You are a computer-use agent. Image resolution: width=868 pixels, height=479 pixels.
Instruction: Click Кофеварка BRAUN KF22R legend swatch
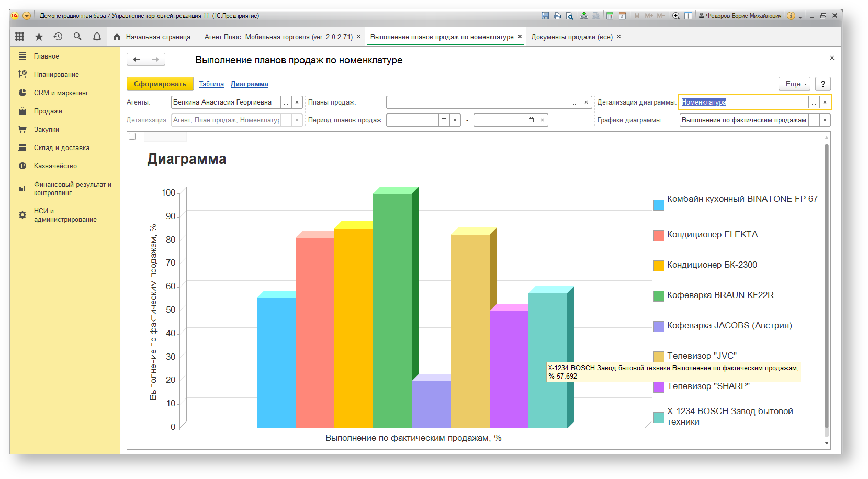pyautogui.click(x=659, y=296)
